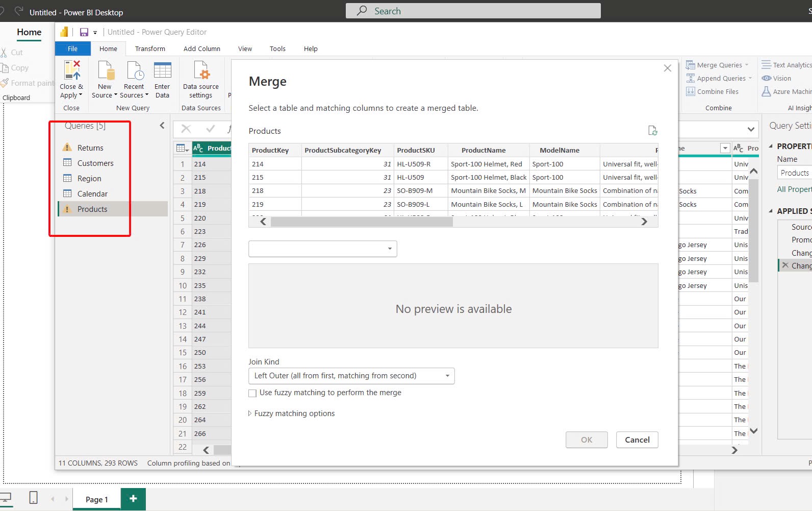The height and width of the screenshot is (511, 812).
Task: Enable fuzzy matching checkbox
Action: [252, 393]
